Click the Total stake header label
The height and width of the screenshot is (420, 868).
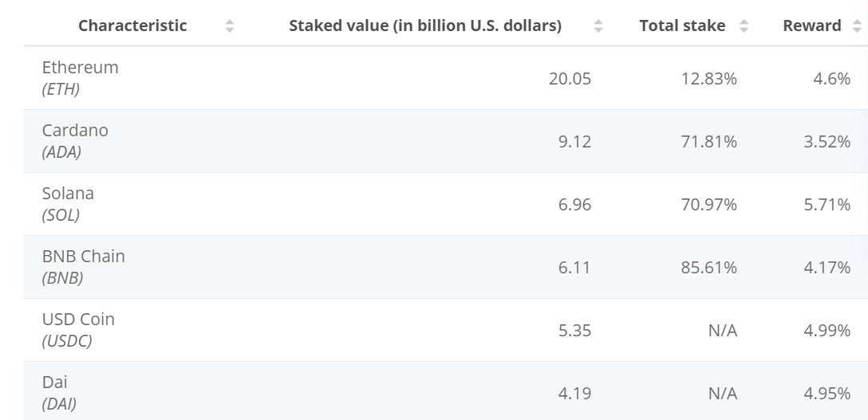[682, 26]
